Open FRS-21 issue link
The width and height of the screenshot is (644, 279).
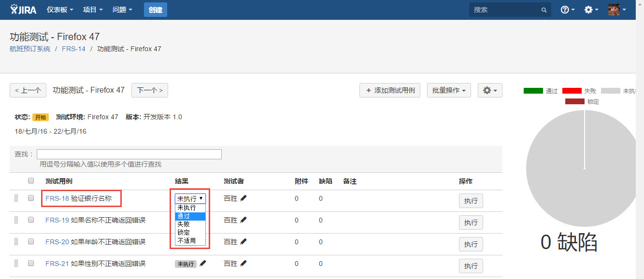[57, 264]
